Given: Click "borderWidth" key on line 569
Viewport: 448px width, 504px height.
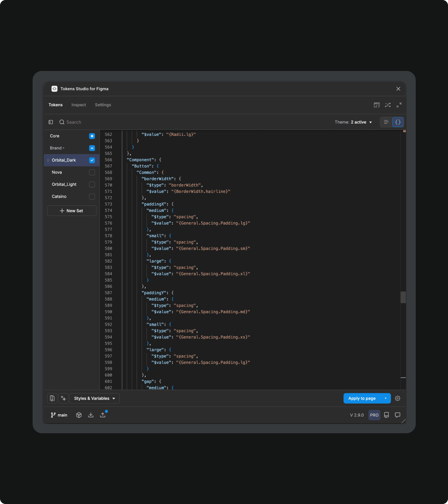Looking at the screenshot, I should [x=158, y=179].
